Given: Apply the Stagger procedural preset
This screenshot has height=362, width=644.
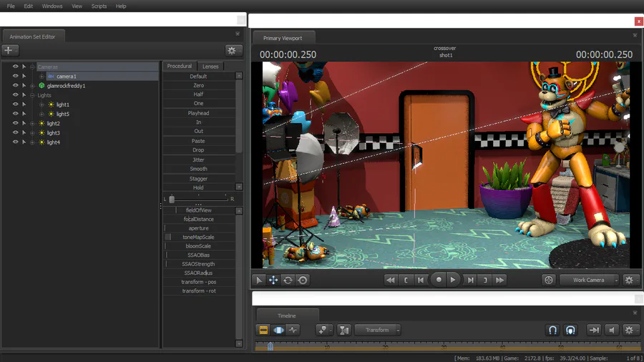Looking at the screenshot, I should point(198,179).
